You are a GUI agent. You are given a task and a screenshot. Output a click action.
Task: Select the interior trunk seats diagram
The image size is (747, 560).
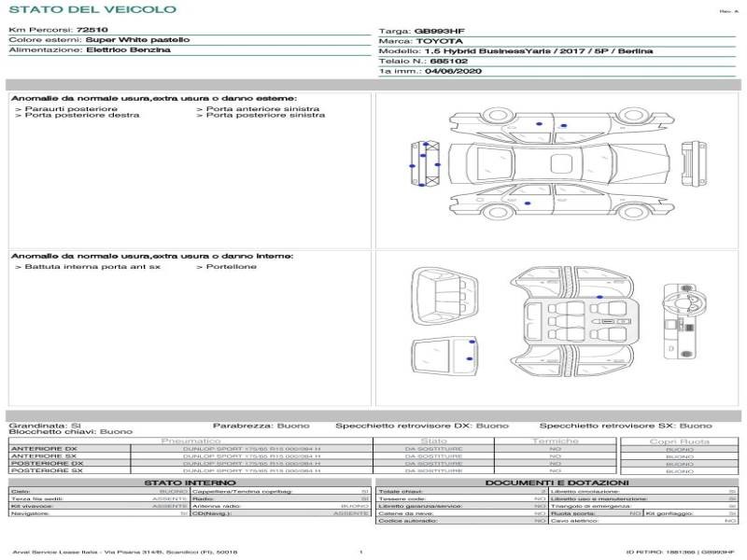(444, 297)
